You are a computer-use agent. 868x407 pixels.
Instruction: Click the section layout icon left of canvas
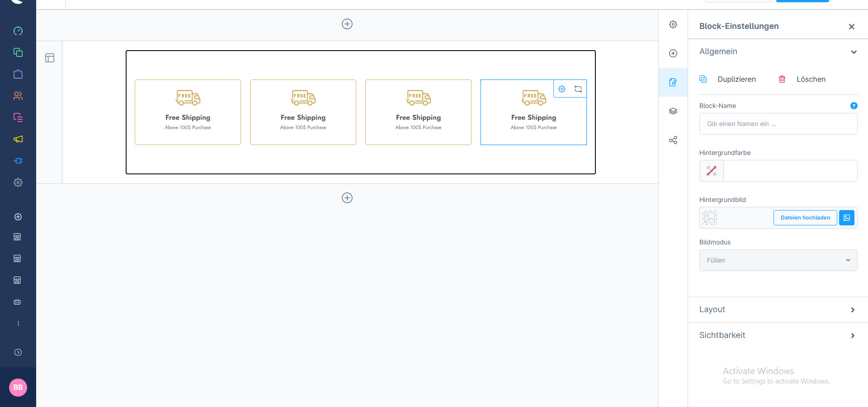point(50,58)
